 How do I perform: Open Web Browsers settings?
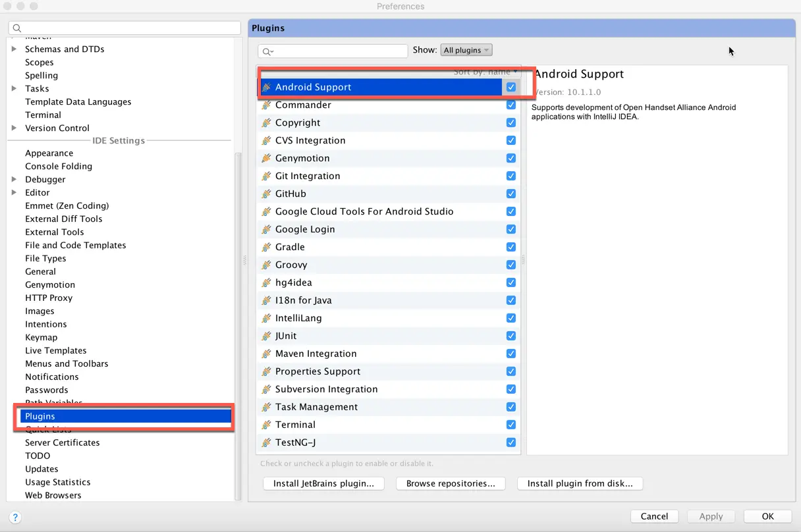53,495
